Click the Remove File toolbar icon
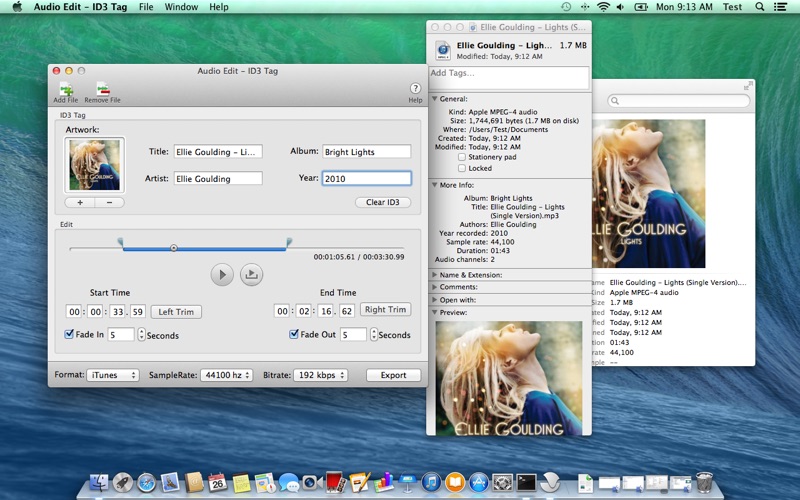This screenshot has width=800, height=500. [x=103, y=89]
